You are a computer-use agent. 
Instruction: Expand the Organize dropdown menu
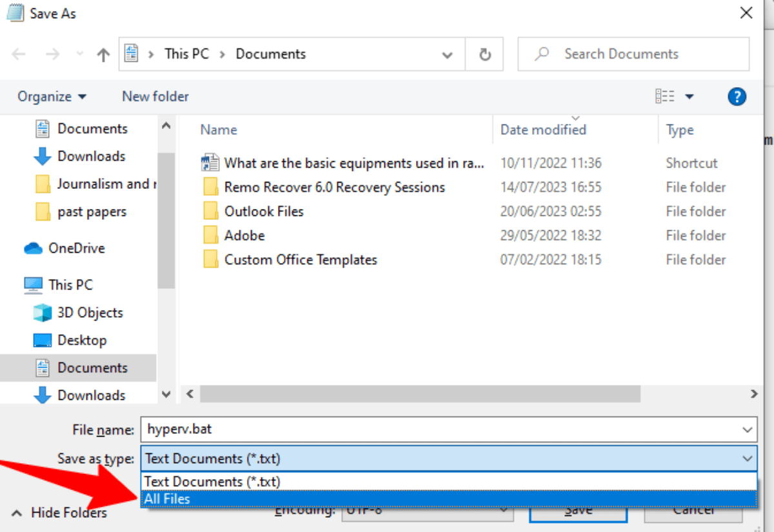tap(52, 97)
